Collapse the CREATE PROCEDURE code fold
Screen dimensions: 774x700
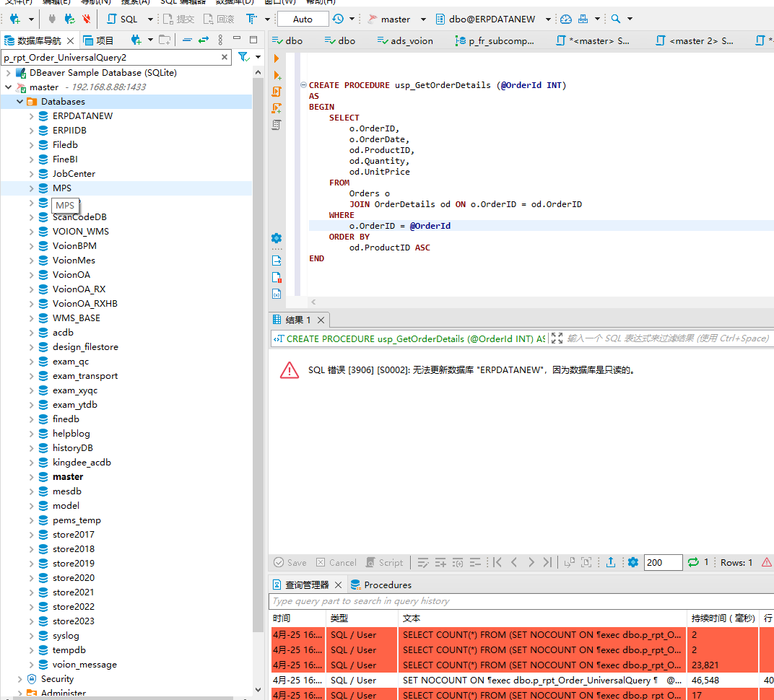coord(303,85)
